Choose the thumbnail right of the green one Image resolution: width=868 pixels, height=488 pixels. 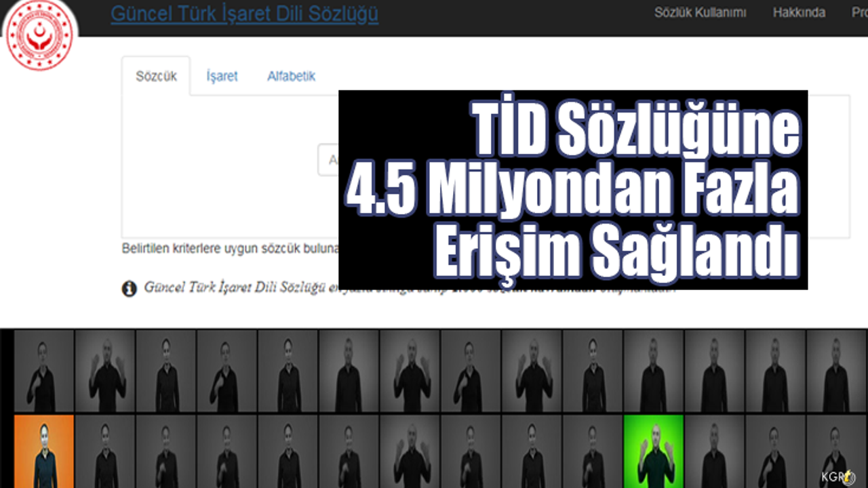pyautogui.click(x=715, y=451)
